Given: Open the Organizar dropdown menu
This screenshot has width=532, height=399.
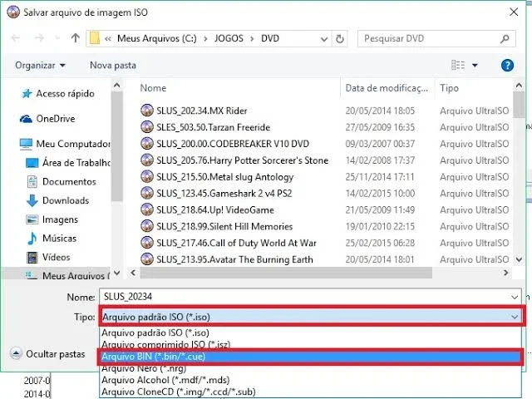Looking at the screenshot, I should pyautogui.click(x=40, y=65).
